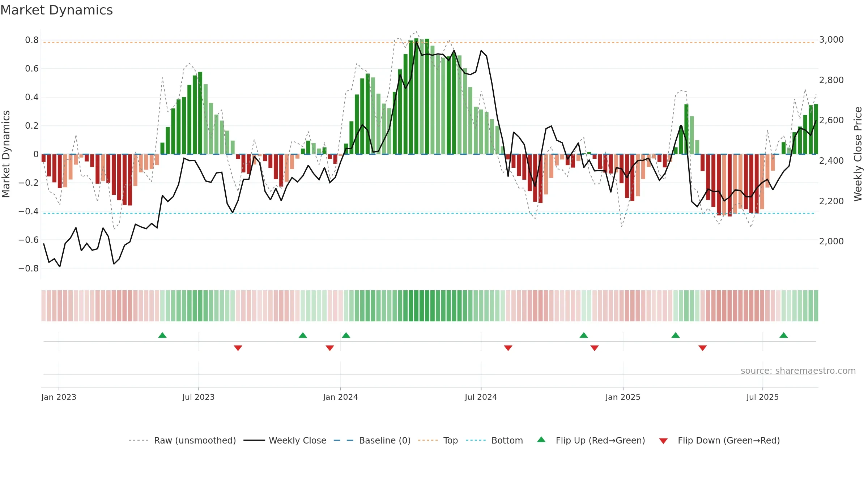Select Flip Up marker after Jul 2025
This screenshot has height=488, width=868.
(x=784, y=335)
